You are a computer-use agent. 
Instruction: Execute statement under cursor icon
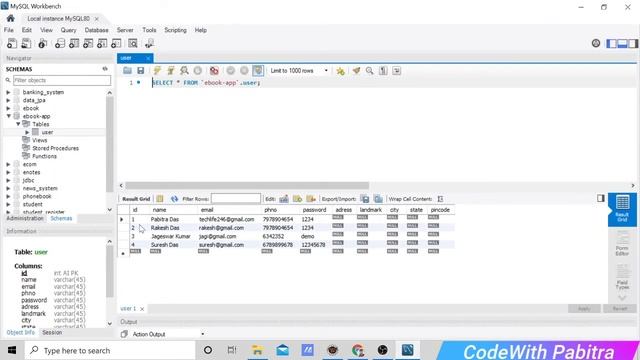tap(171, 71)
